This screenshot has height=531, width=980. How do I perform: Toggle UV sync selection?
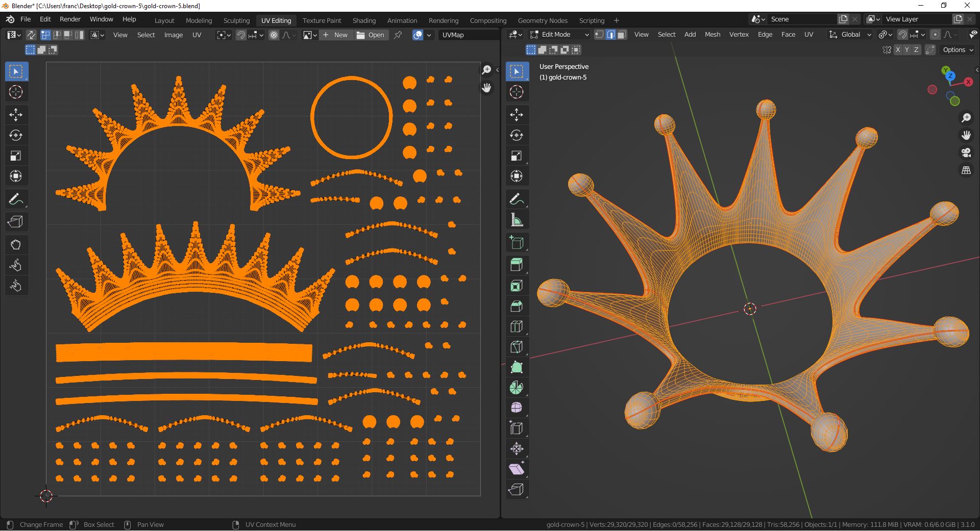[31, 35]
